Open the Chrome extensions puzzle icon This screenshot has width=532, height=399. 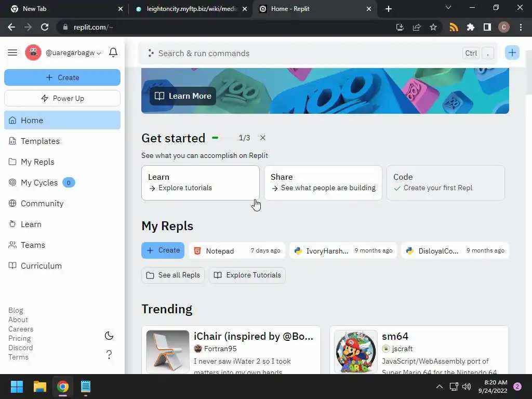pyautogui.click(x=471, y=27)
